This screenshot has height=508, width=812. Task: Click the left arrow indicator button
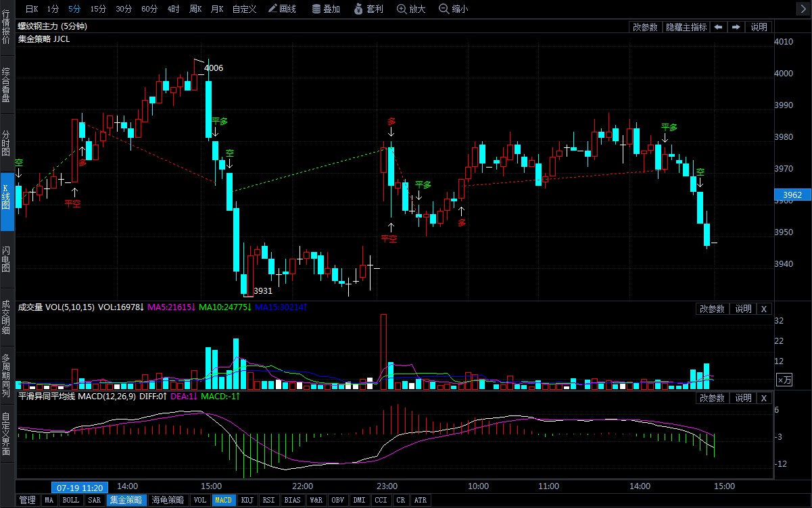tap(718, 27)
